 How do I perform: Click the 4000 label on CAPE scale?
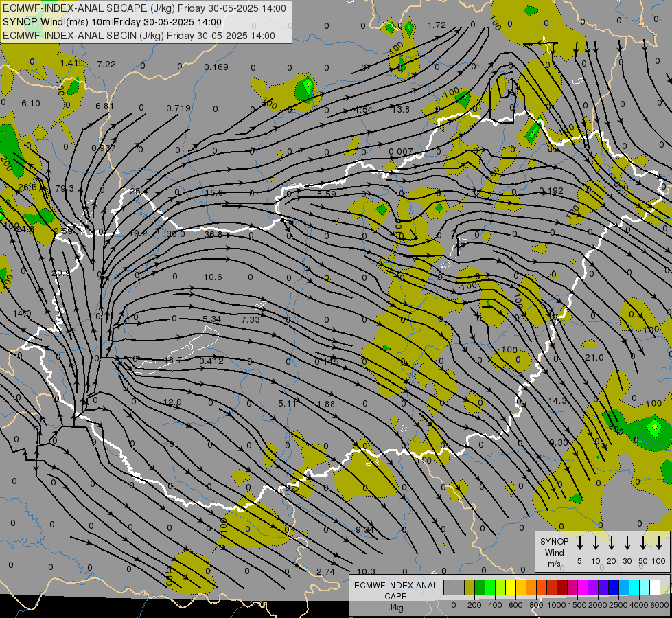click(638, 605)
